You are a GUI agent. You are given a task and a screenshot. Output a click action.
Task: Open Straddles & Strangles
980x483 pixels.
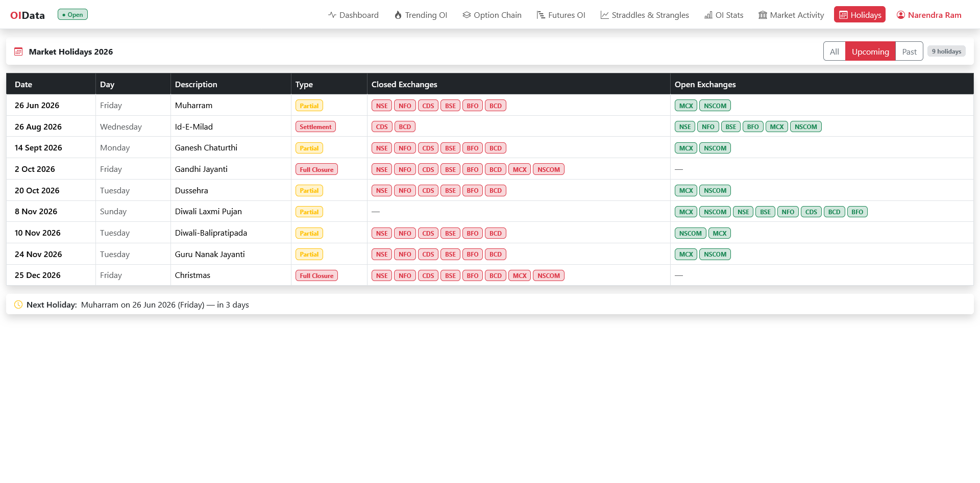pos(645,15)
